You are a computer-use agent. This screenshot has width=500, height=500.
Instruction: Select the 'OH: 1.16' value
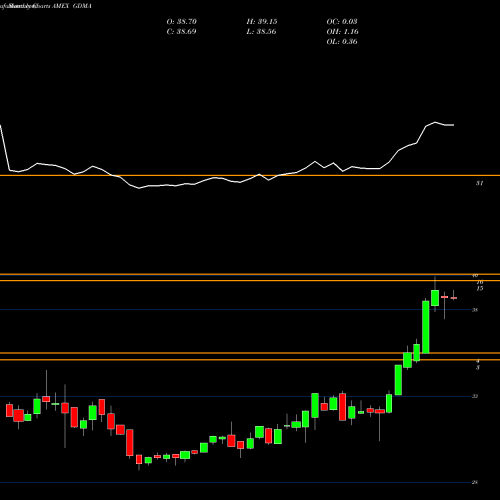(342, 32)
